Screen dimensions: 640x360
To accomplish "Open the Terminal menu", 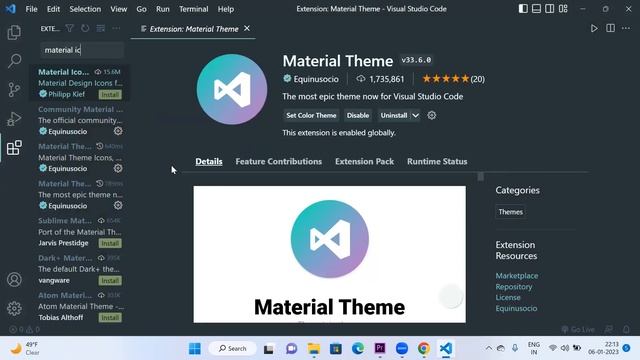I will point(193,9).
